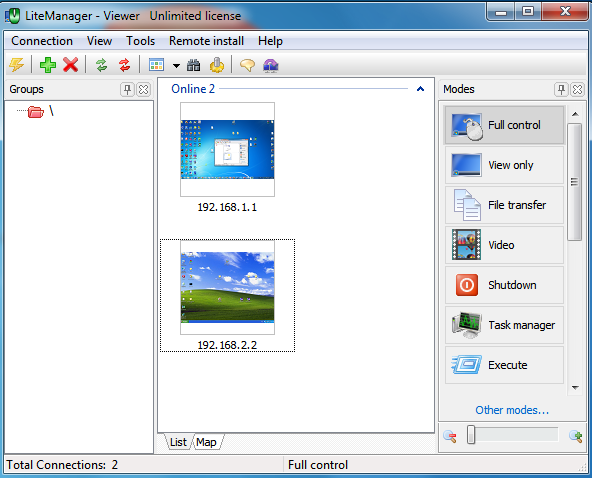This screenshot has height=478, width=592.
Task: Close the Modes panel
Action: (578, 89)
